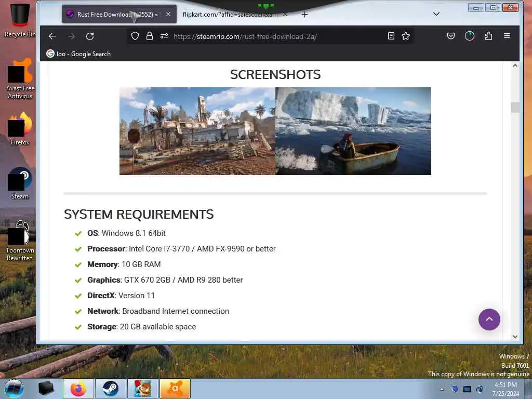This screenshot has width=532, height=399.
Task: Click the purple scroll-to-top button
Action: [489, 320]
